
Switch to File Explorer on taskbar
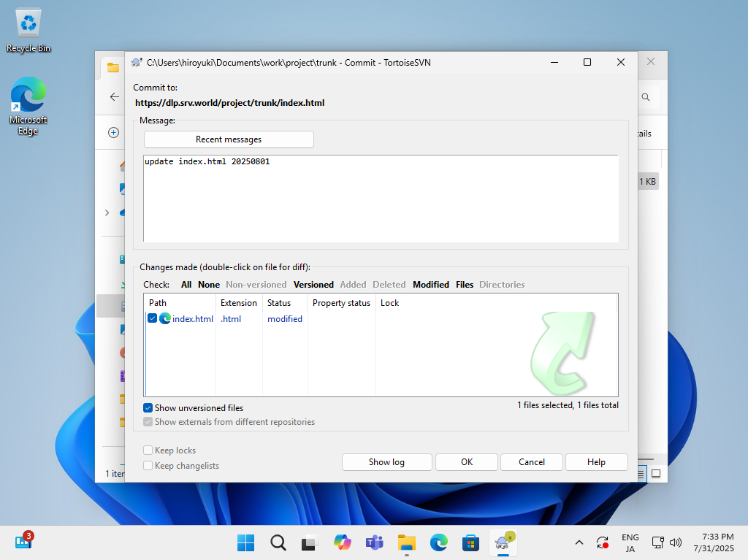407,542
